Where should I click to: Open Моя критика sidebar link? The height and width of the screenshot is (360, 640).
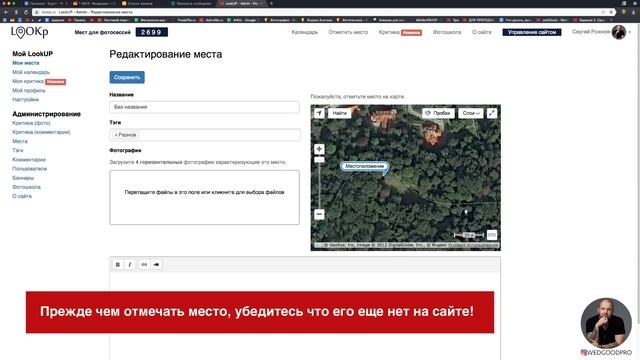coord(28,81)
